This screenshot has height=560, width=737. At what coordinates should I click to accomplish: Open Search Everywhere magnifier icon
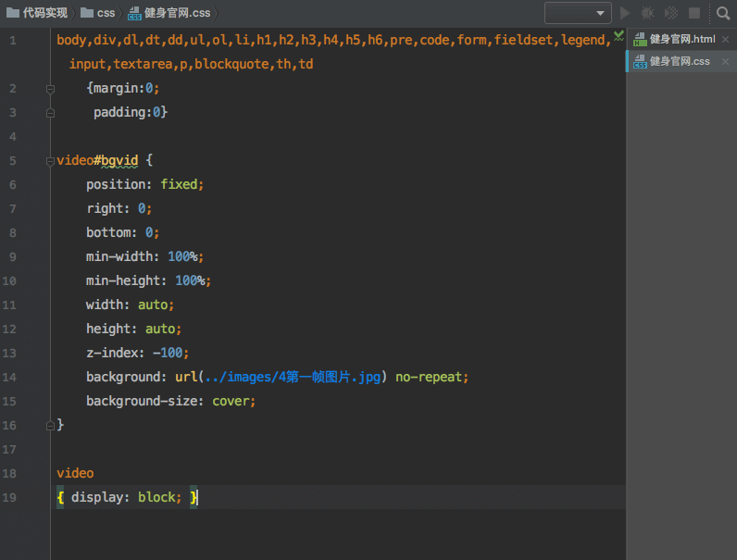(x=723, y=13)
